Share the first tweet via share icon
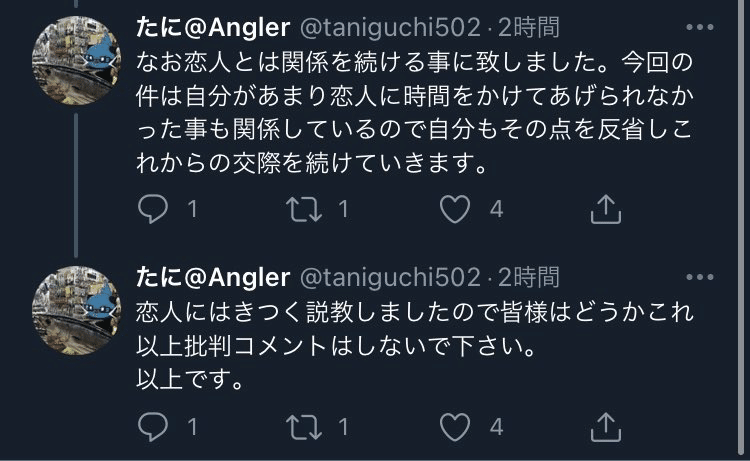Image resolution: width=750 pixels, height=461 pixels. (606, 209)
